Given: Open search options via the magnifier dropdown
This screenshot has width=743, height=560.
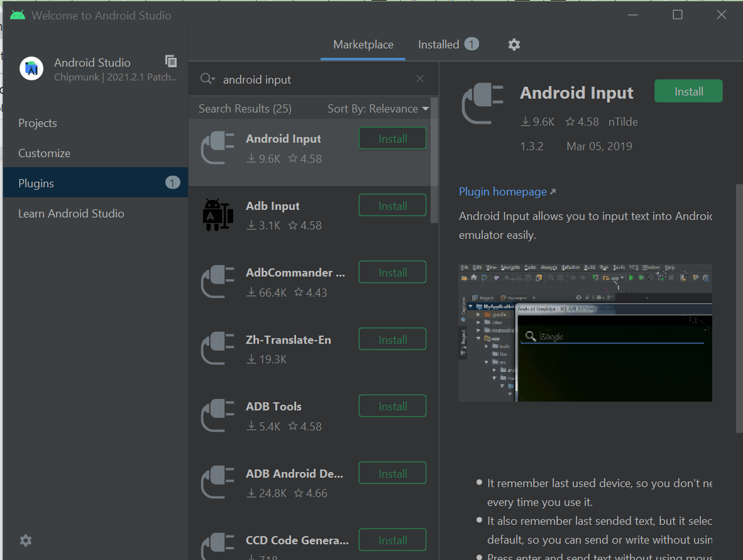Looking at the screenshot, I should (207, 79).
